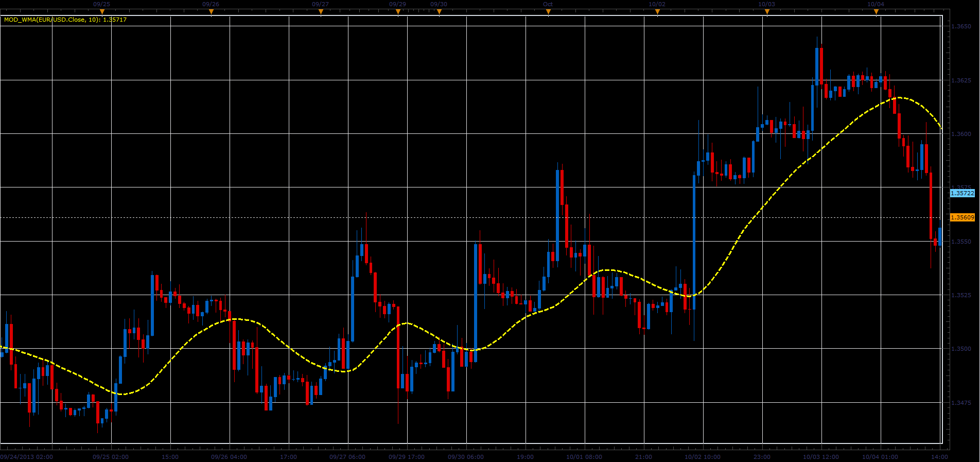
Task: Select the 1.3550 price axis label
Action: 961,242
